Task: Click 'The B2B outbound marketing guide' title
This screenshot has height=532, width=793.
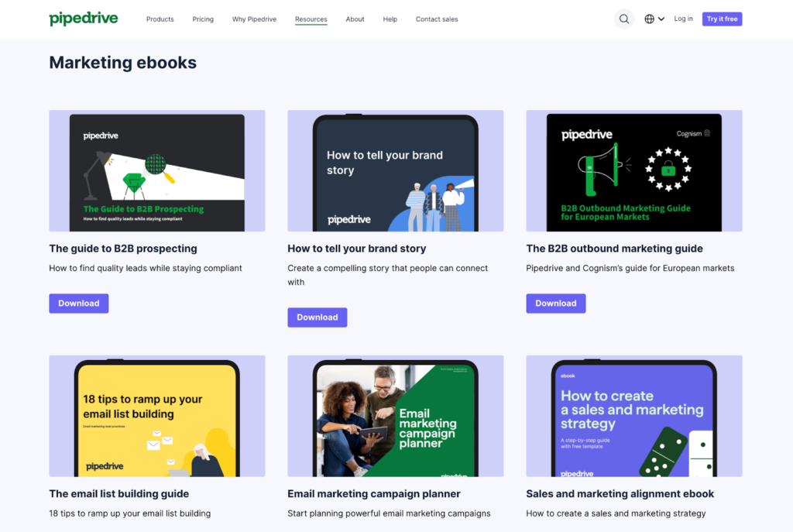Action: point(614,249)
